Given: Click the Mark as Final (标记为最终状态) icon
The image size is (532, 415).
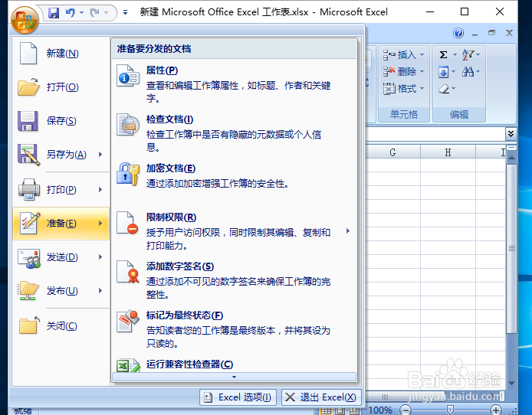Looking at the screenshot, I should pos(128,321).
